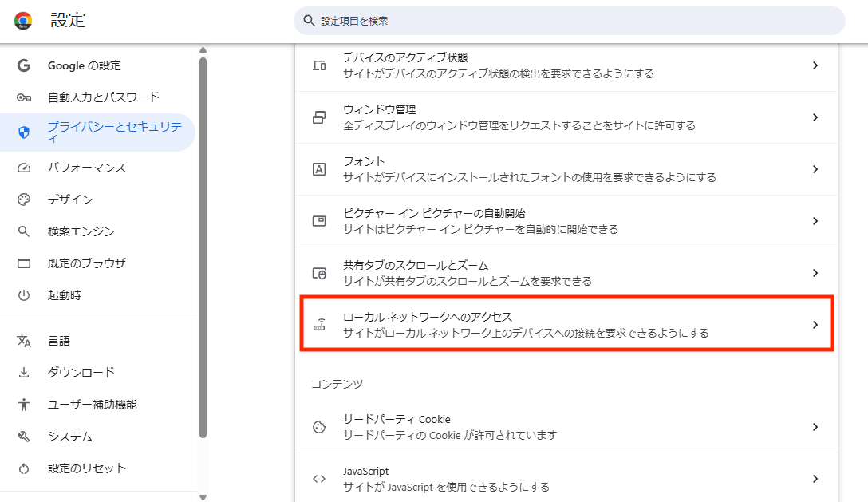Click the 設定項目を検索 search field

point(568,21)
